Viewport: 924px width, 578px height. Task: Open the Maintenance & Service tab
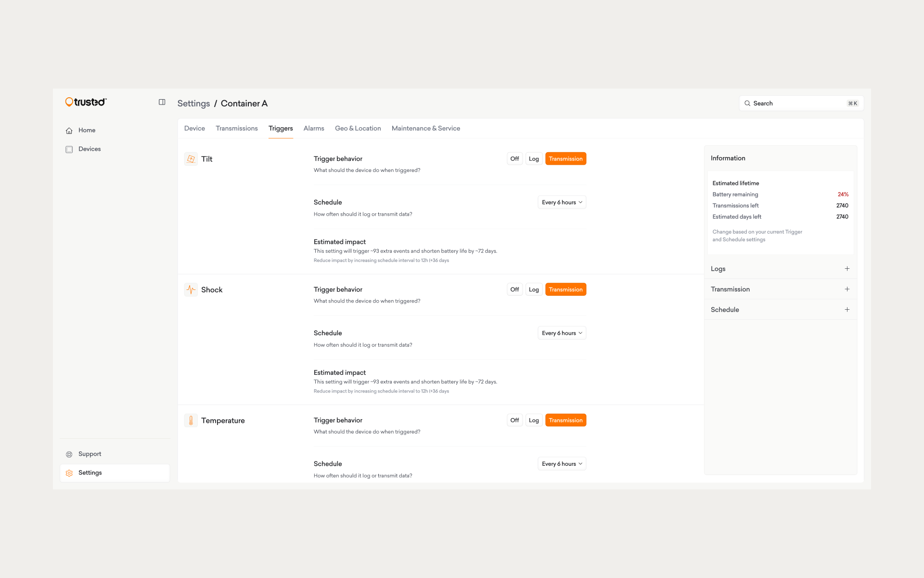(x=426, y=128)
